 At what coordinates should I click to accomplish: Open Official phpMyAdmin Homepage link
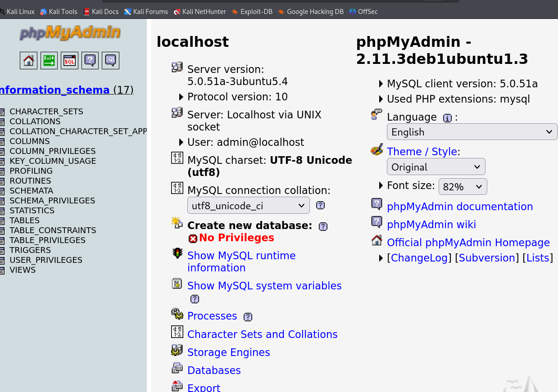(x=468, y=243)
